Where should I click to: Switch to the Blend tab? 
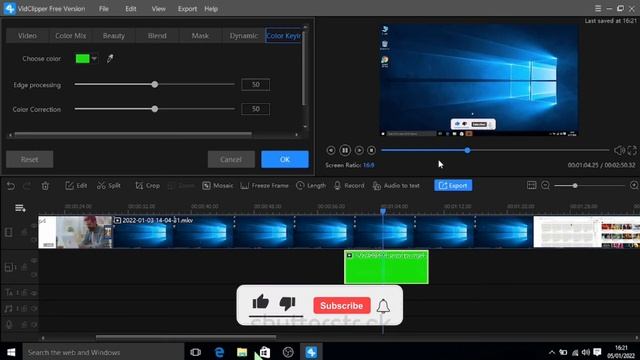(x=157, y=36)
